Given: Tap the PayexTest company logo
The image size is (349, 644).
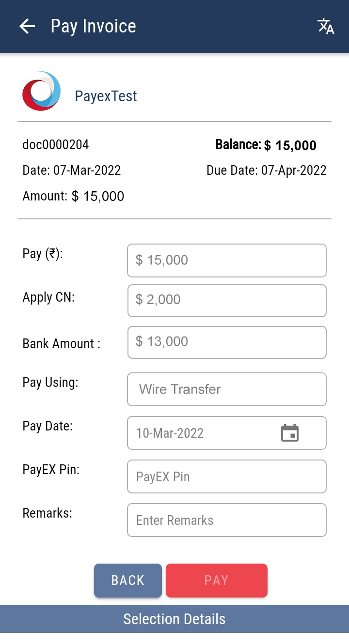Looking at the screenshot, I should click(x=42, y=91).
